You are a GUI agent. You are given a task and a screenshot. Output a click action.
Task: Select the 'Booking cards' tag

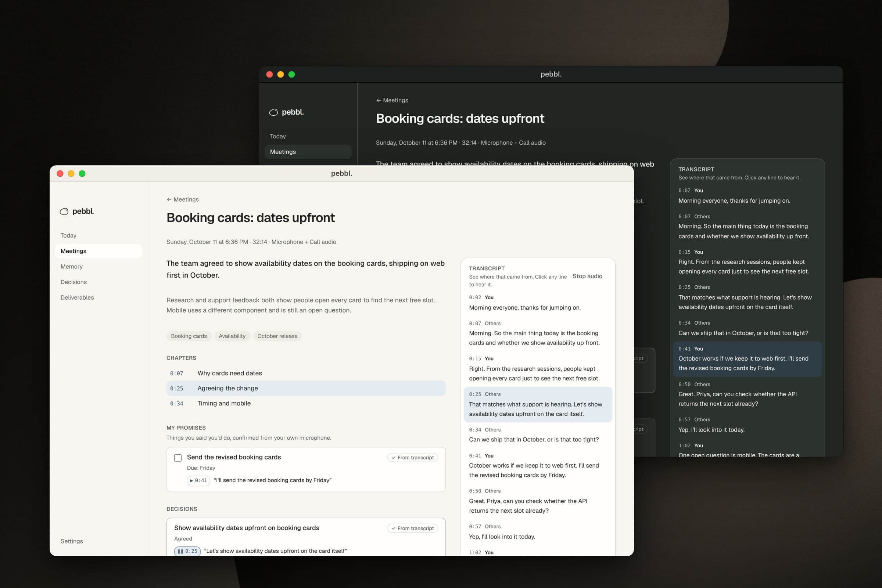[x=189, y=336]
